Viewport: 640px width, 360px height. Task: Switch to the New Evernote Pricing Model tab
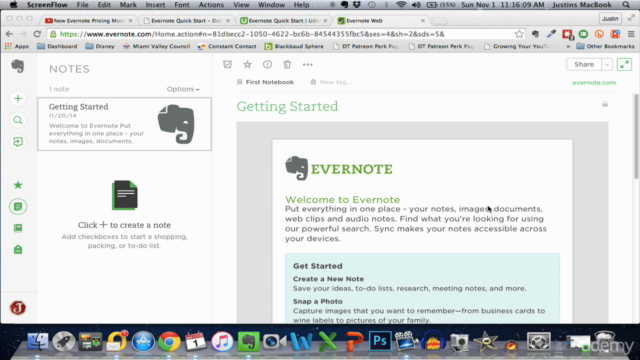pyautogui.click(x=88, y=20)
